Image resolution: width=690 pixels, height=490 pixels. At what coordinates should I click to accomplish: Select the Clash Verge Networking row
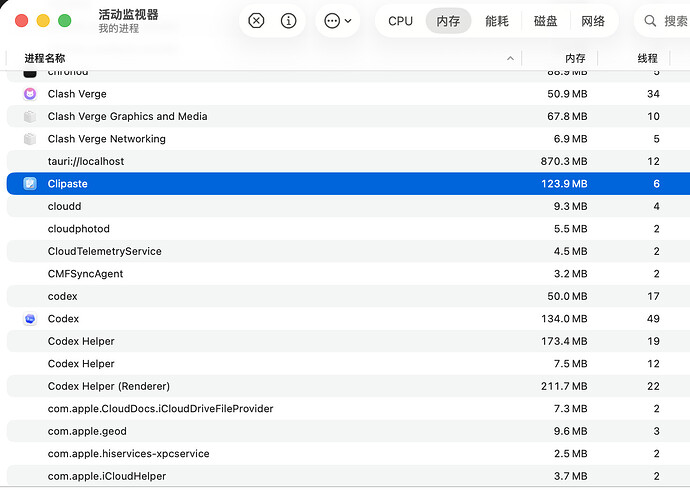[348, 139]
